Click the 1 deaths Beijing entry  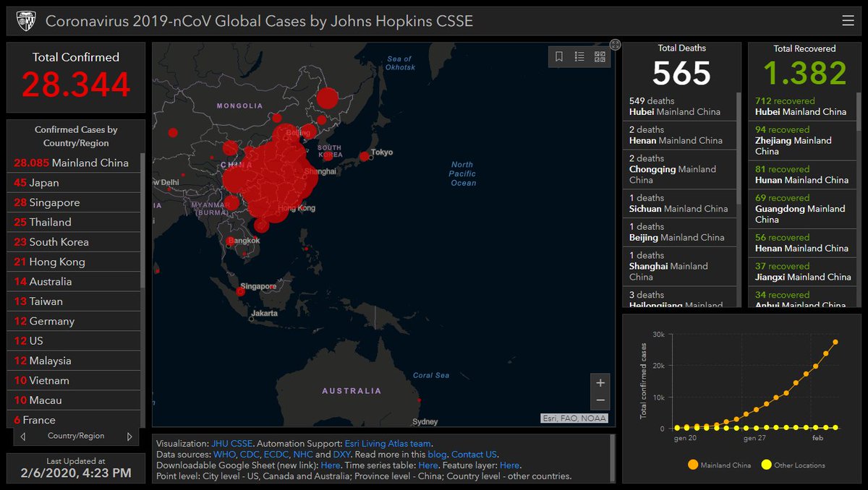(679, 232)
